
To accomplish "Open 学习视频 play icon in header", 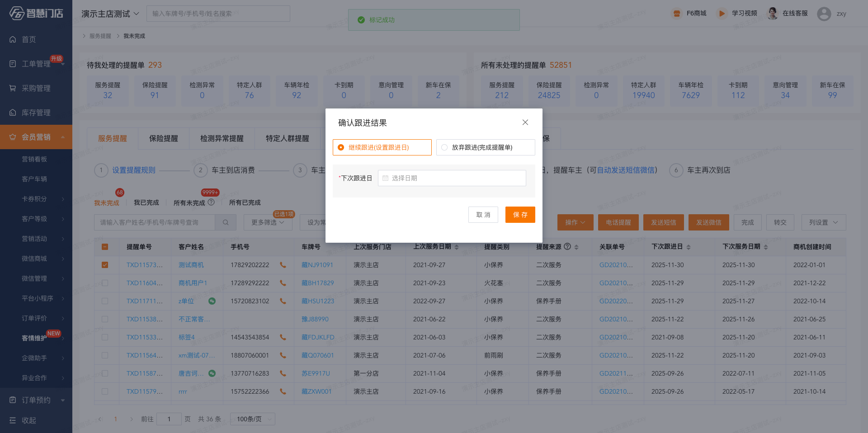I will tap(722, 14).
